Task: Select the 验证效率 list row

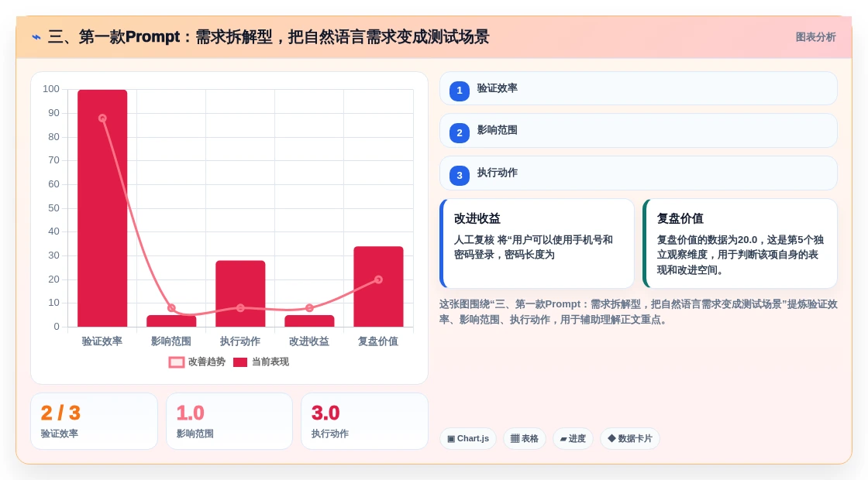Action: [x=639, y=88]
